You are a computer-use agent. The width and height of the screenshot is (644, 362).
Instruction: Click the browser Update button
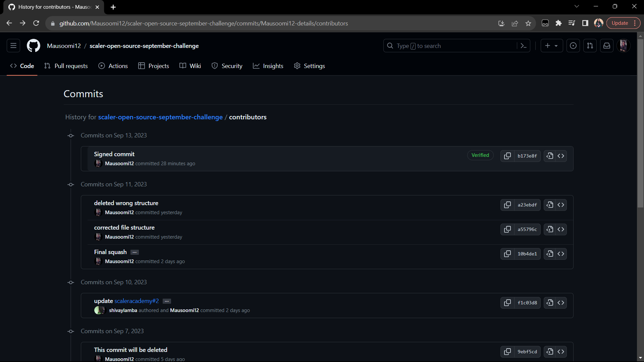620,23
